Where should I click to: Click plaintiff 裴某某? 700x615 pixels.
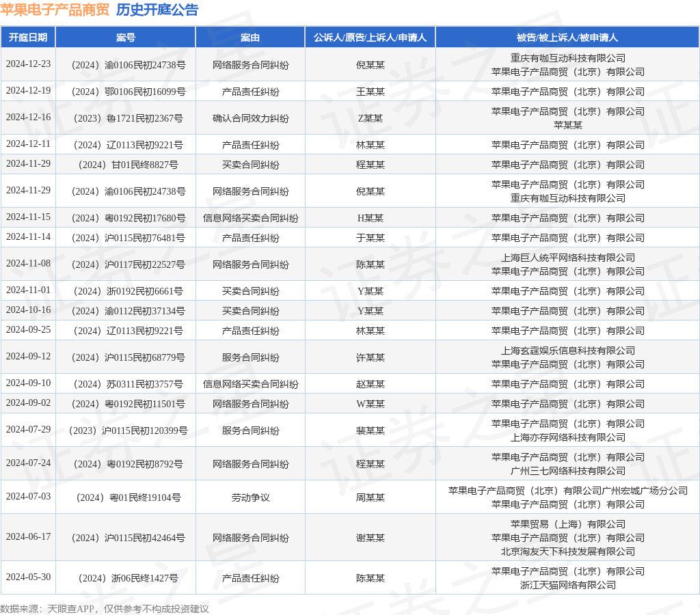(370, 430)
